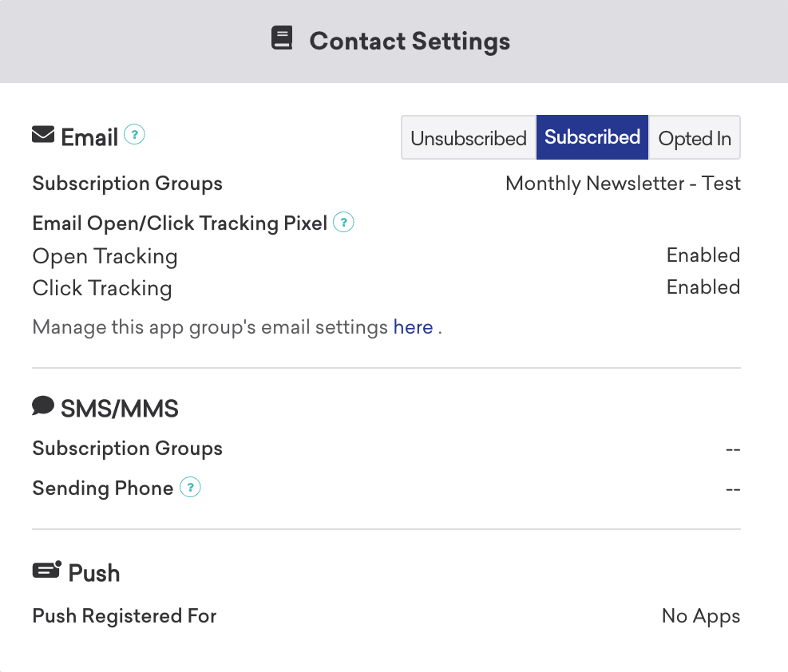Viewport: 788px width, 672px height.
Task: Click the book icon beside Contact Settings
Action: click(x=282, y=39)
